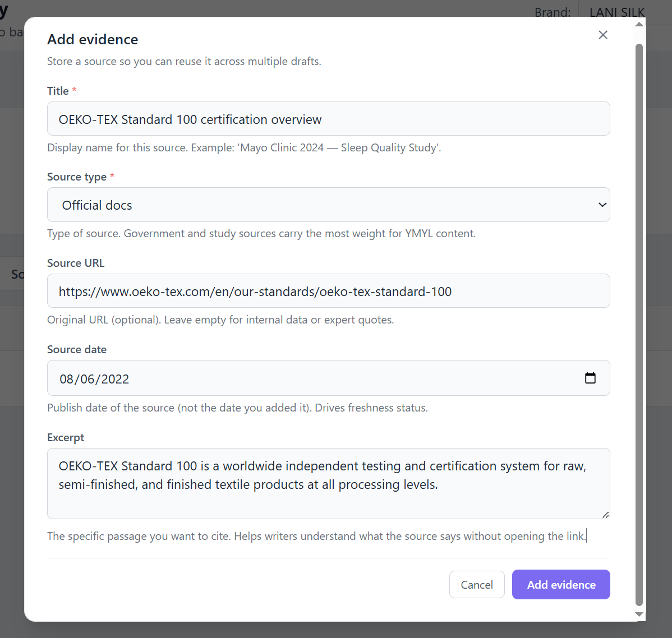This screenshot has width=672, height=638.
Task: Open the LANI SILK brand selector
Action: (616, 12)
